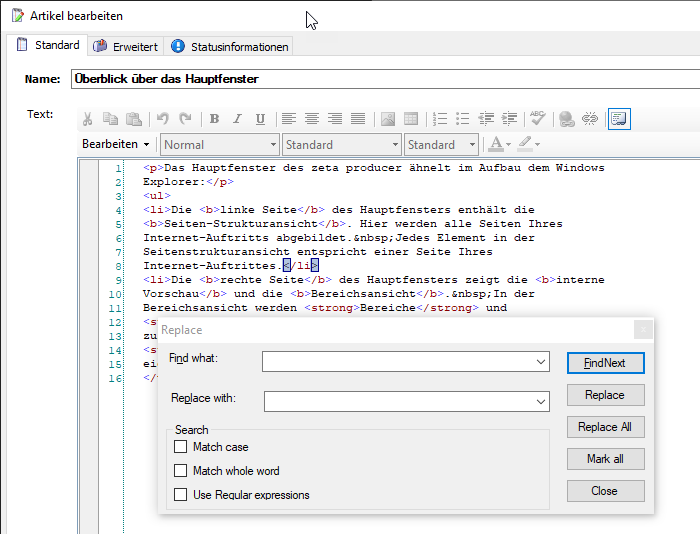Click the 'Seiten-Strukturansicht' text in code

click(x=241, y=224)
